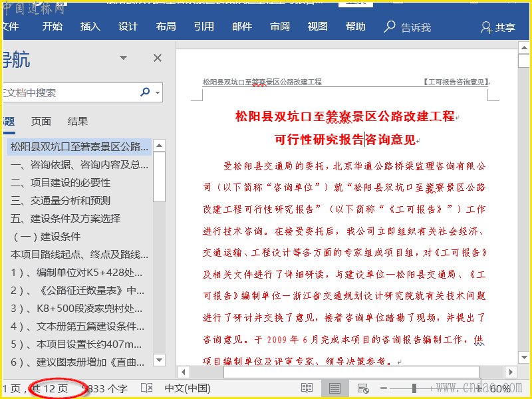The image size is (532, 399).
Task: Switch to Web Layout view
Action: pos(362,388)
